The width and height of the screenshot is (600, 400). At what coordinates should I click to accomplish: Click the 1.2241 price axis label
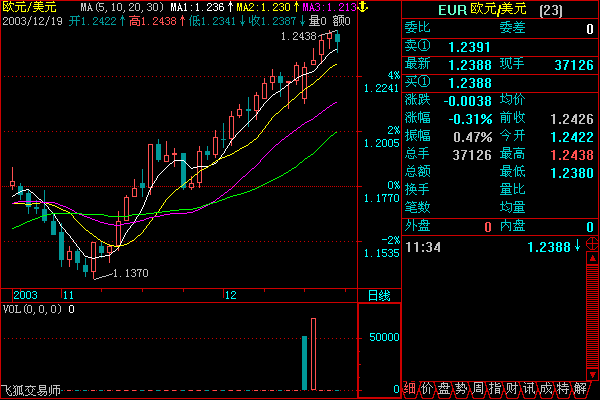tap(381, 88)
